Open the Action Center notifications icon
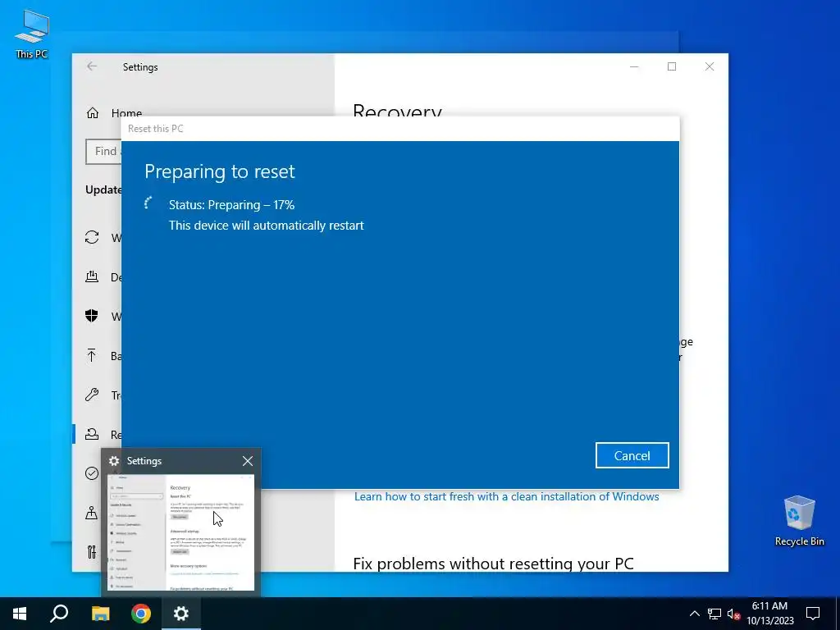The width and height of the screenshot is (840, 630). point(813,614)
